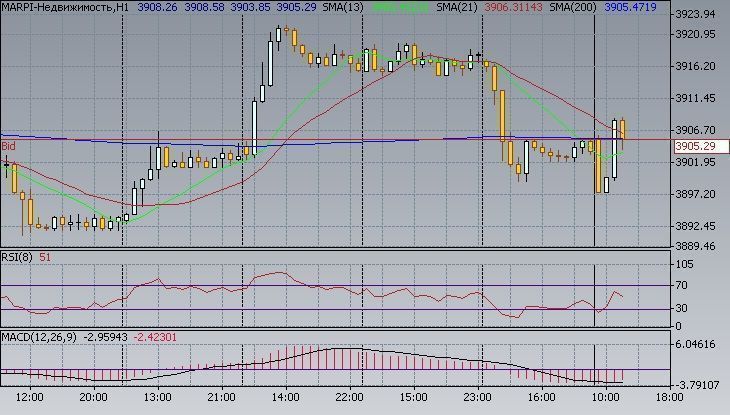This screenshot has height=415, width=730.
Task: Click the MACD 6.04616 scale value
Action: click(x=699, y=343)
